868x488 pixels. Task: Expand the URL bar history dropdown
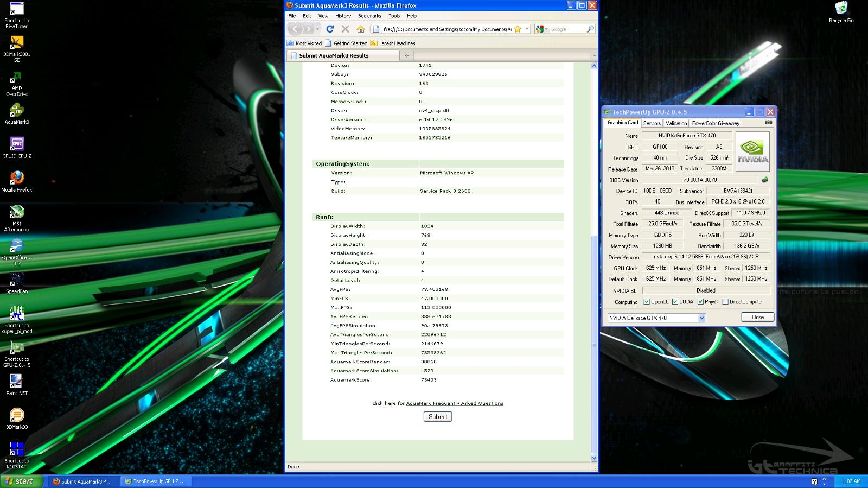tap(527, 29)
